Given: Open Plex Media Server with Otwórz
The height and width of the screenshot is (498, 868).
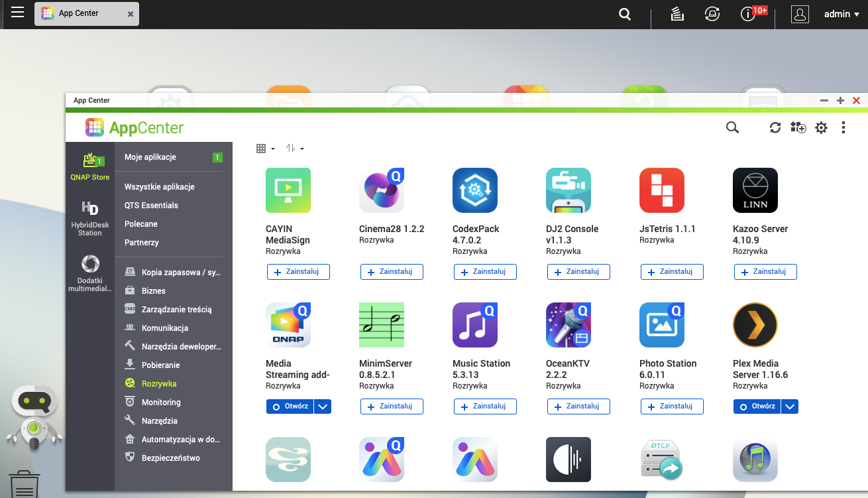Looking at the screenshot, I should pos(757,406).
